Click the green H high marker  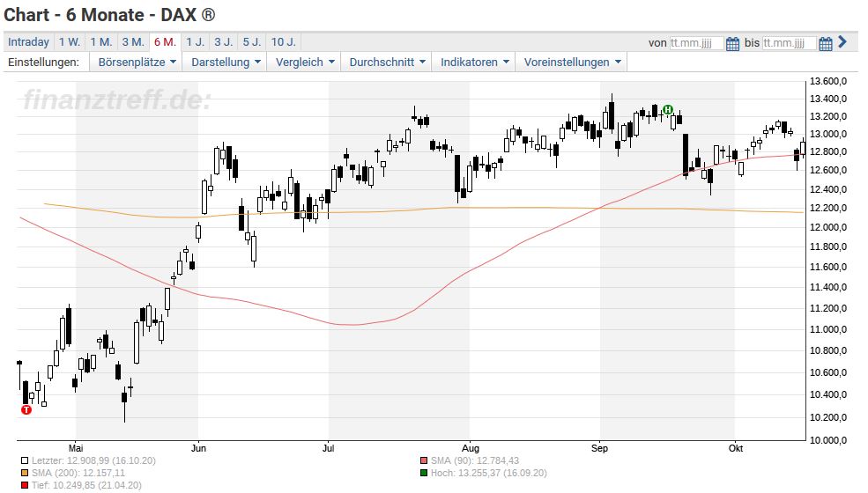click(x=668, y=109)
